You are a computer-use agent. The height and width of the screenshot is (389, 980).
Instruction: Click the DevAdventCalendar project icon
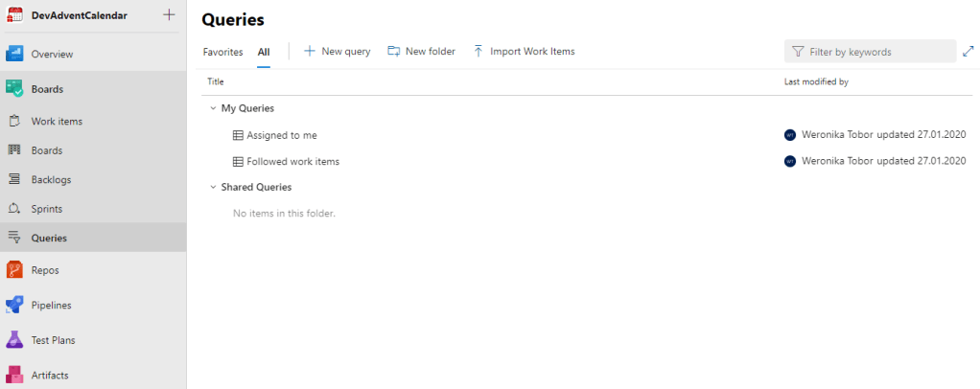[x=14, y=14]
